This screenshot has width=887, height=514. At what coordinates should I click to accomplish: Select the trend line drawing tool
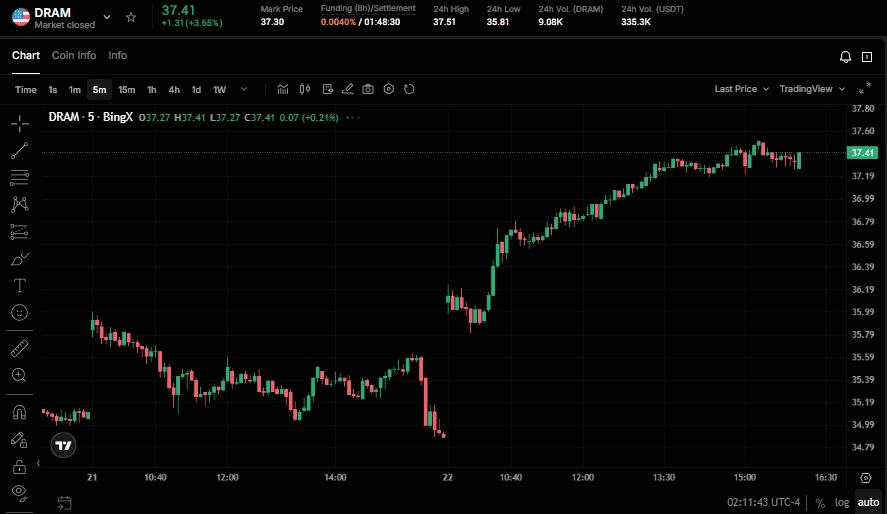(19, 151)
